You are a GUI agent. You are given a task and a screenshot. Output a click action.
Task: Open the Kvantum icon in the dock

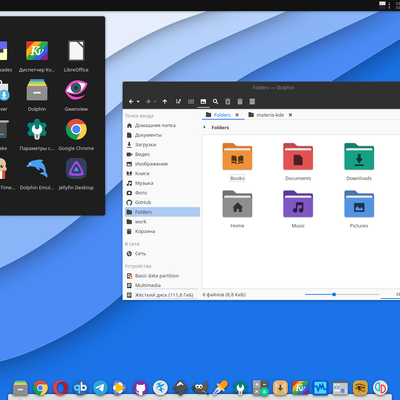click(300, 388)
